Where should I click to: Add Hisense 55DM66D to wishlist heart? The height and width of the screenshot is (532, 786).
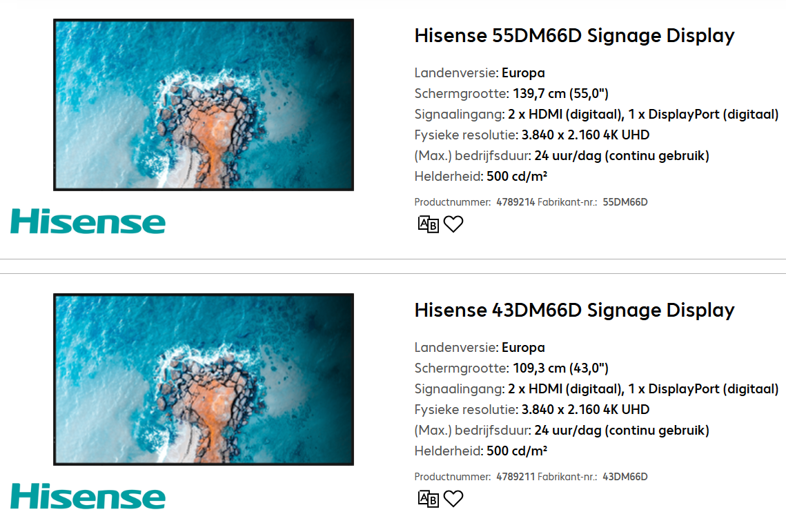click(453, 224)
